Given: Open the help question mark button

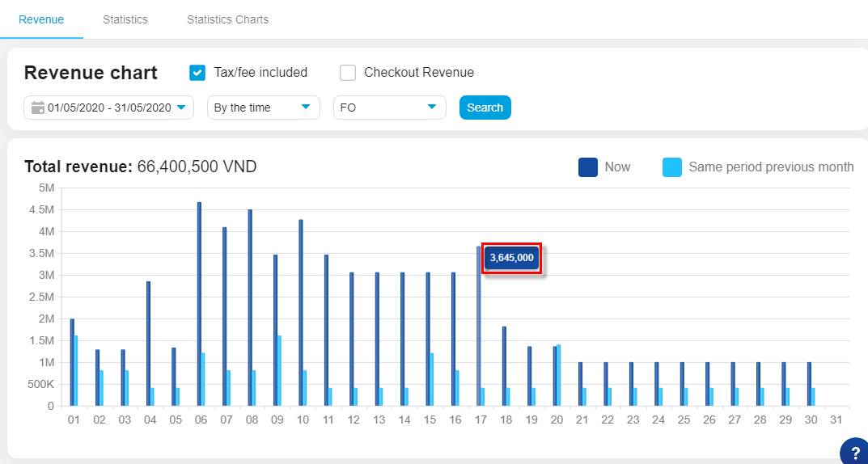Looking at the screenshot, I should pyautogui.click(x=854, y=452).
